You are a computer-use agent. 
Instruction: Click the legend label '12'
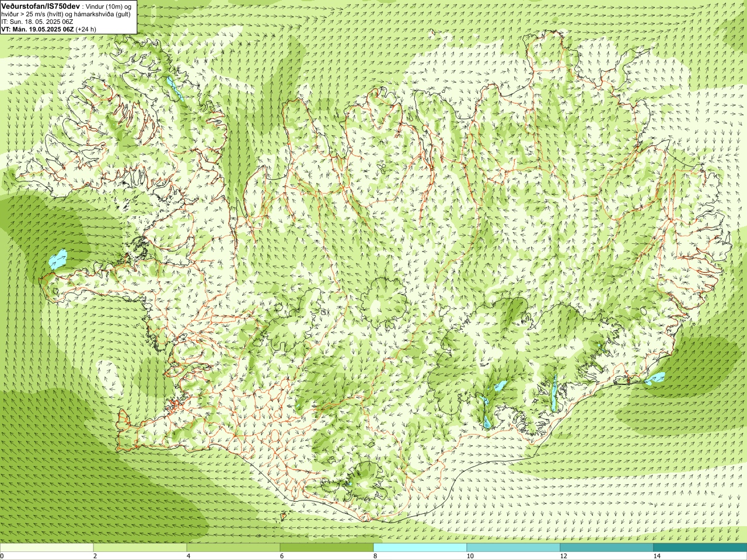point(563,556)
